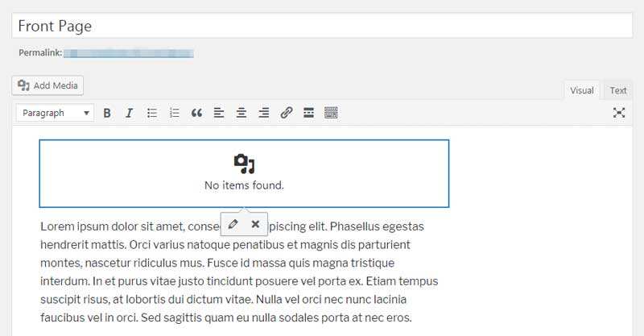Align text center
The image size is (644, 336).
(x=242, y=113)
